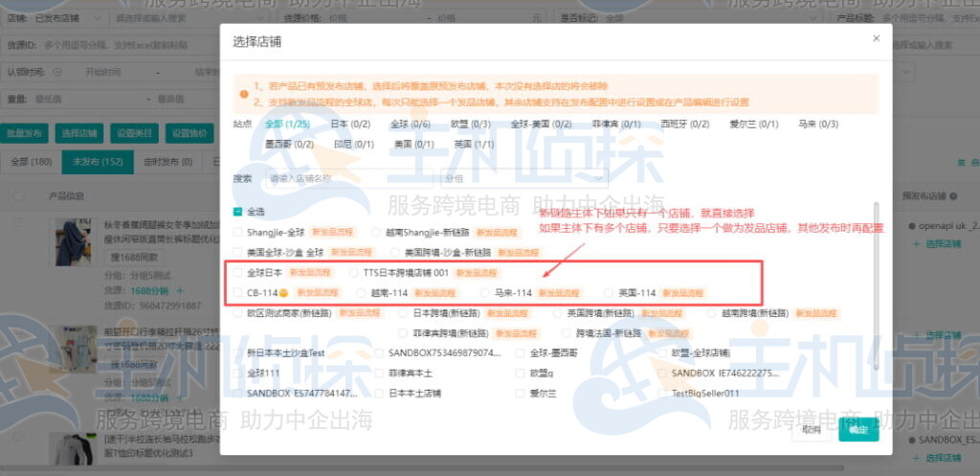Click the store list vertical scrollbar

tap(877, 286)
